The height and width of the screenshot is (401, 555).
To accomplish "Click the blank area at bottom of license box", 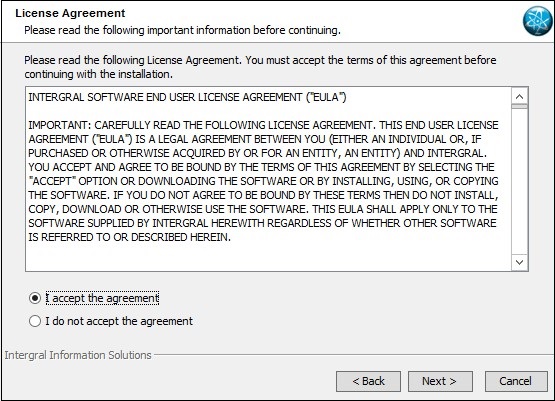I will coord(268,257).
